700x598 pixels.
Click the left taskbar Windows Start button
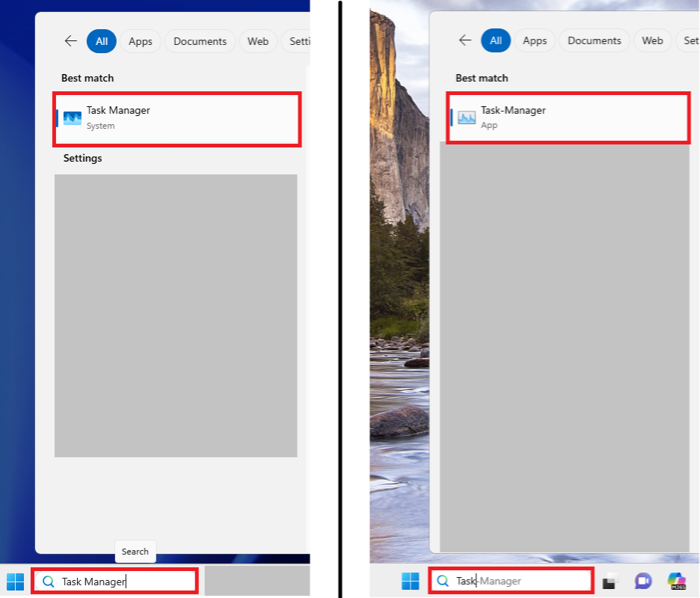tap(15, 582)
